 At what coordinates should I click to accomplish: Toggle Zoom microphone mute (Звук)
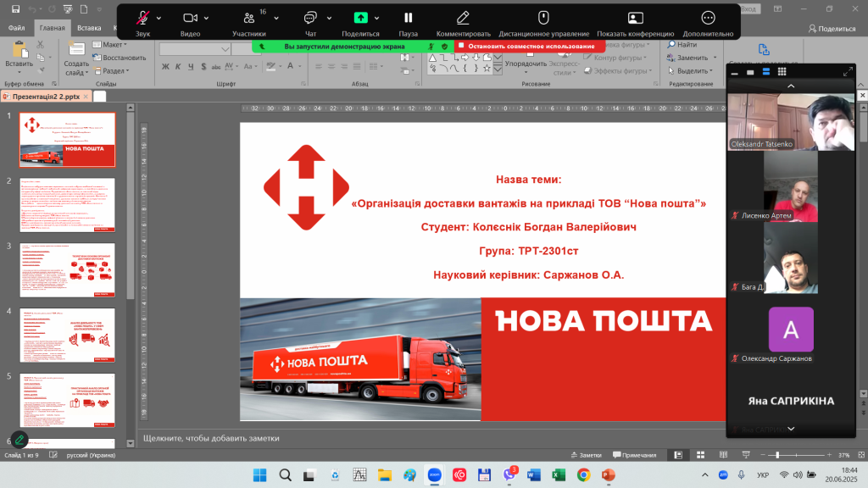[x=142, y=23]
